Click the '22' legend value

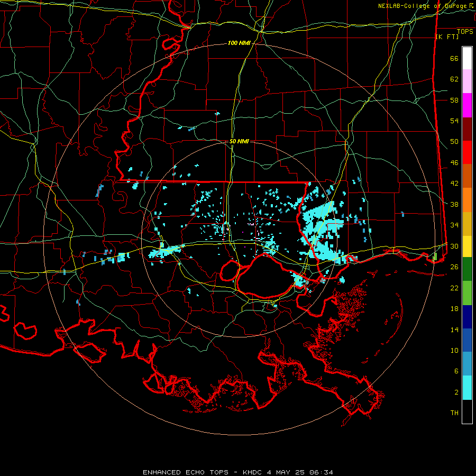click(454, 288)
